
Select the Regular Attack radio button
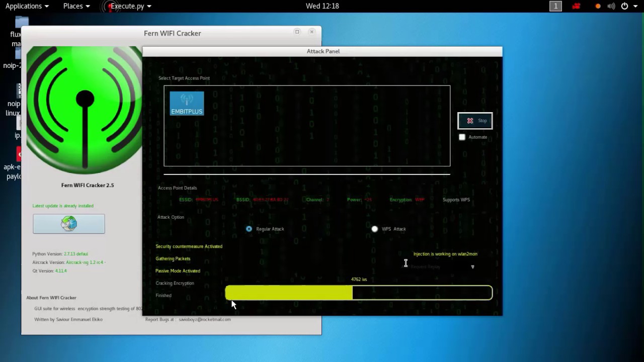[x=249, y=229]
